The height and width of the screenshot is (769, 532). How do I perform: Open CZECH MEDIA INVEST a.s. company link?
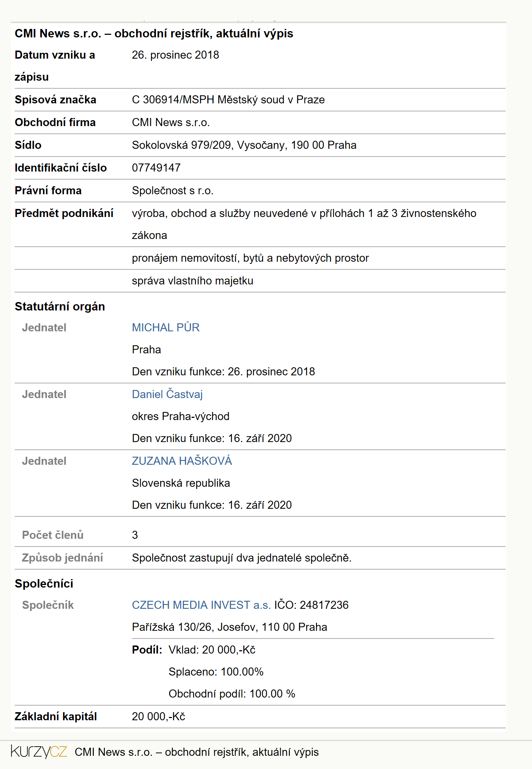tap(201, 605)
